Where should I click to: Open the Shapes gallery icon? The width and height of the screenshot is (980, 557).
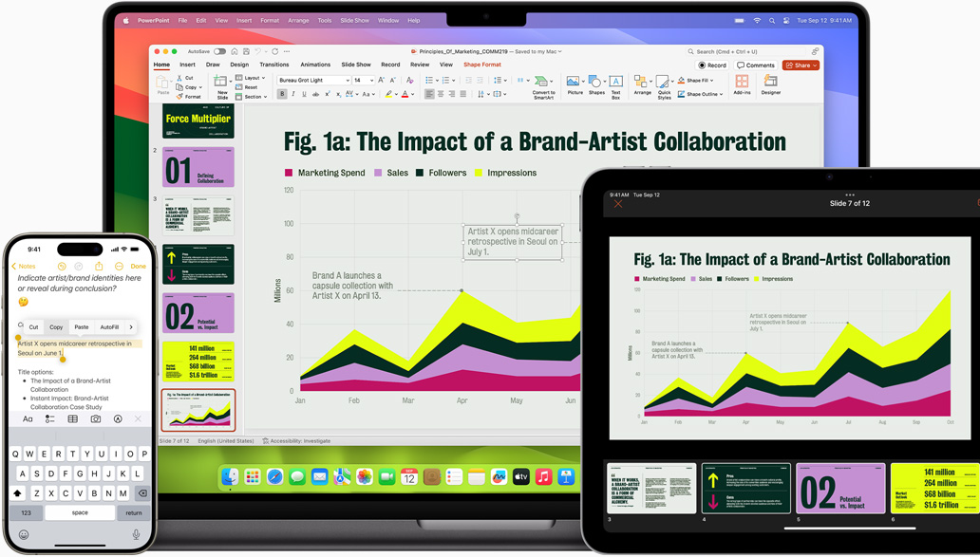[x=595, y=82]
